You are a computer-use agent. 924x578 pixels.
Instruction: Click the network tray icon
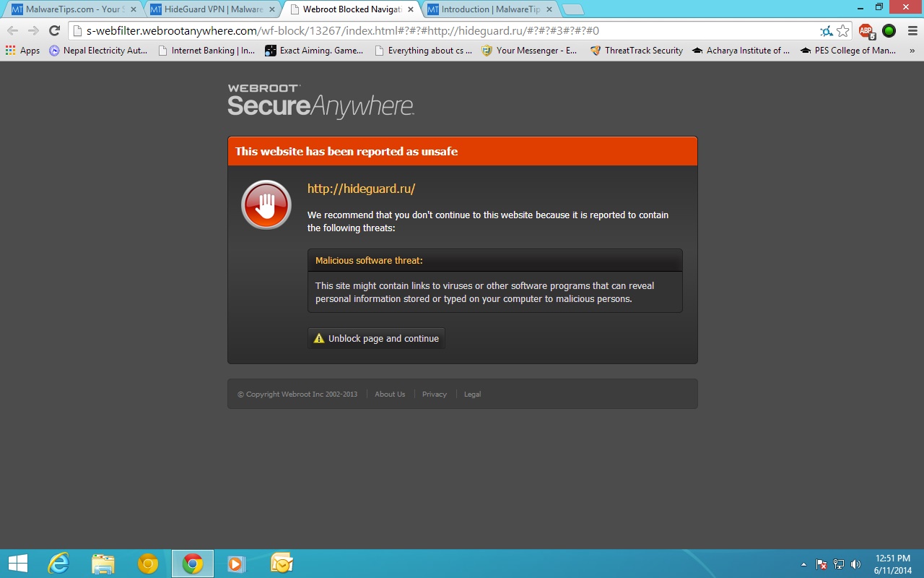pos(839,564)
